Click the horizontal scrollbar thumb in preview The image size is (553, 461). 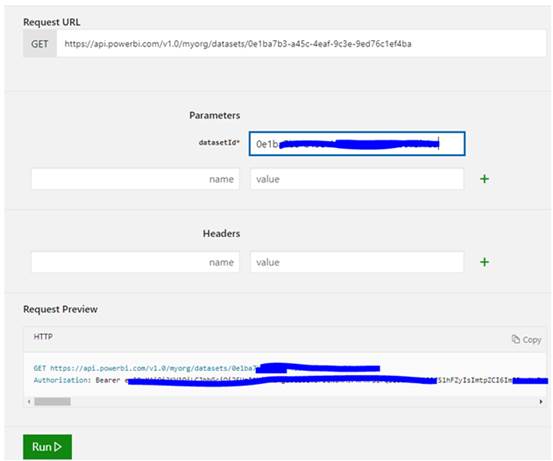click(52, 401)
